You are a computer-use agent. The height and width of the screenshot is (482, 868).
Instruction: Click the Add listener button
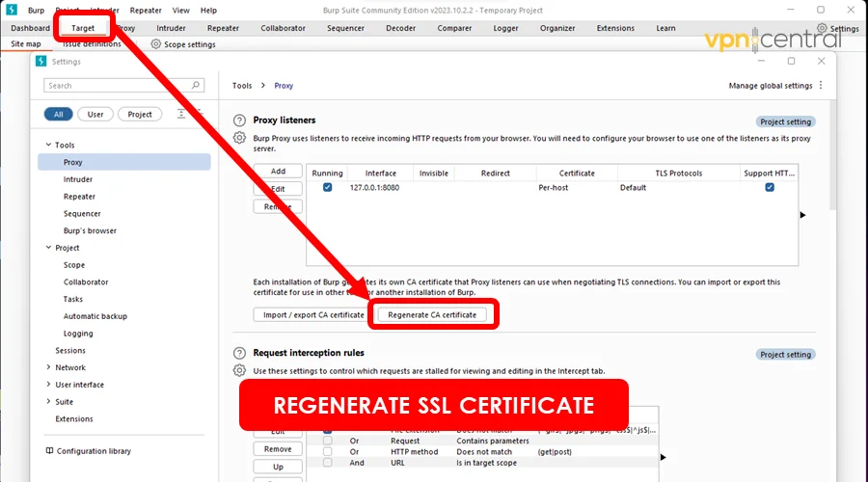[x=278, y=171]
